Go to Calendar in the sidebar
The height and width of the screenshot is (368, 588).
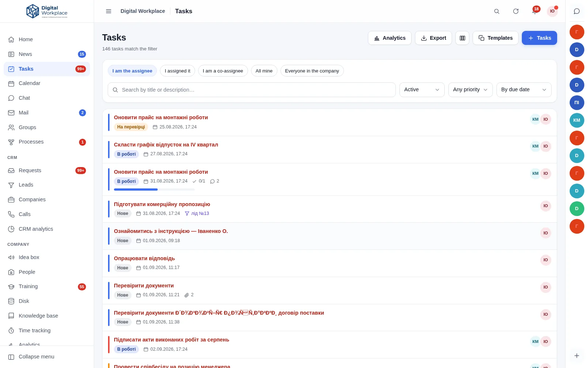[x=47, y=83]
